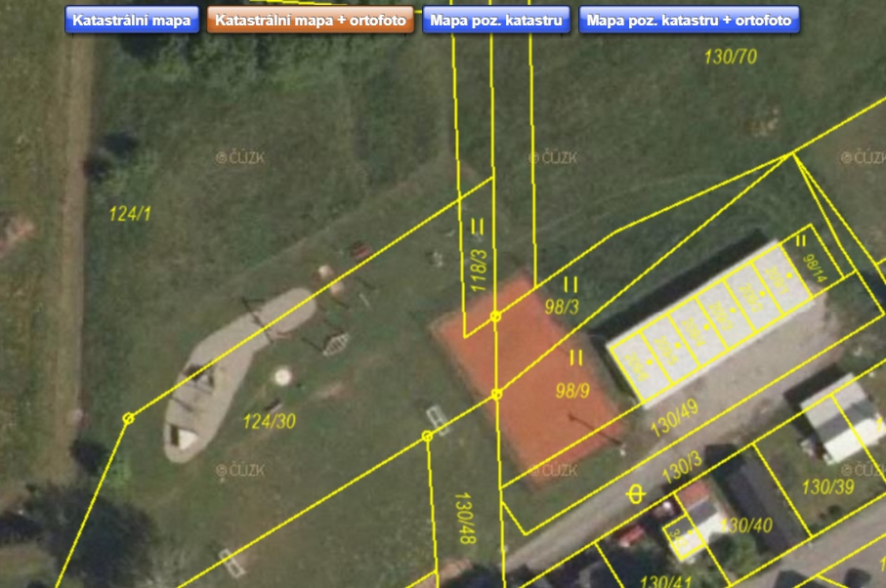Select parcel 130/70 label
The height and width of the screenshot is (588, 886).
click(730, 57)
